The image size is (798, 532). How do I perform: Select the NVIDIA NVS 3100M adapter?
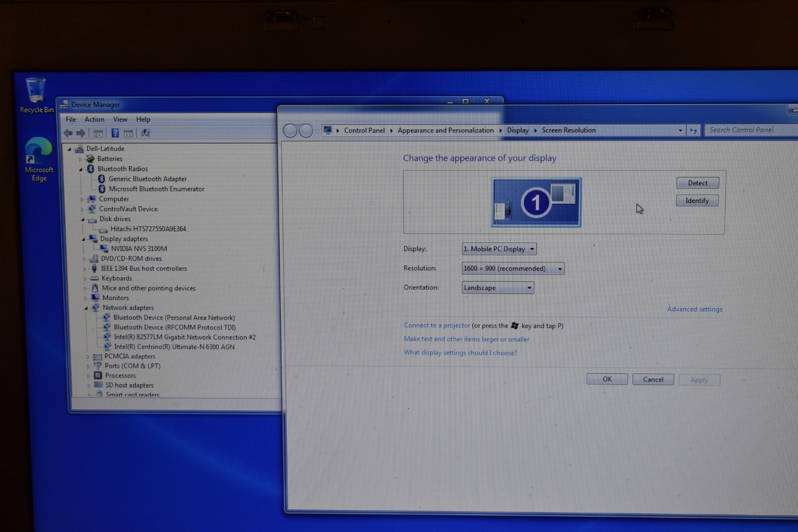139,248
